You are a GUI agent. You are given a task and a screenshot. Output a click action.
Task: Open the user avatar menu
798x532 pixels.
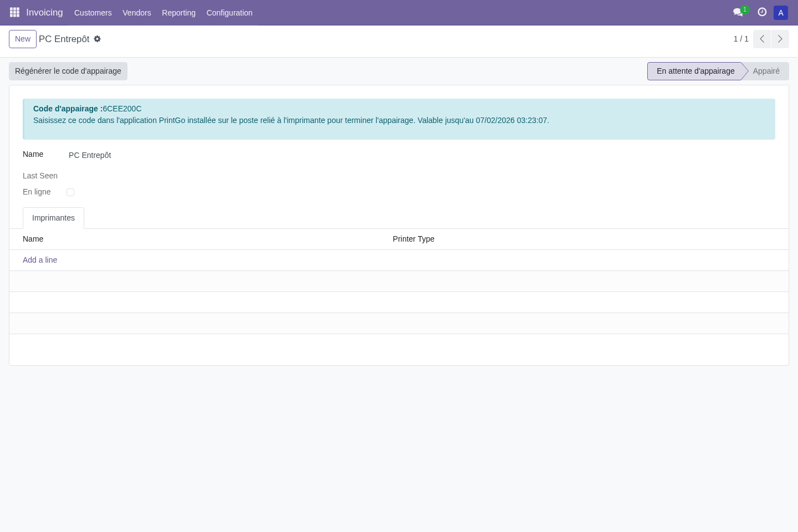coord(781,13)
